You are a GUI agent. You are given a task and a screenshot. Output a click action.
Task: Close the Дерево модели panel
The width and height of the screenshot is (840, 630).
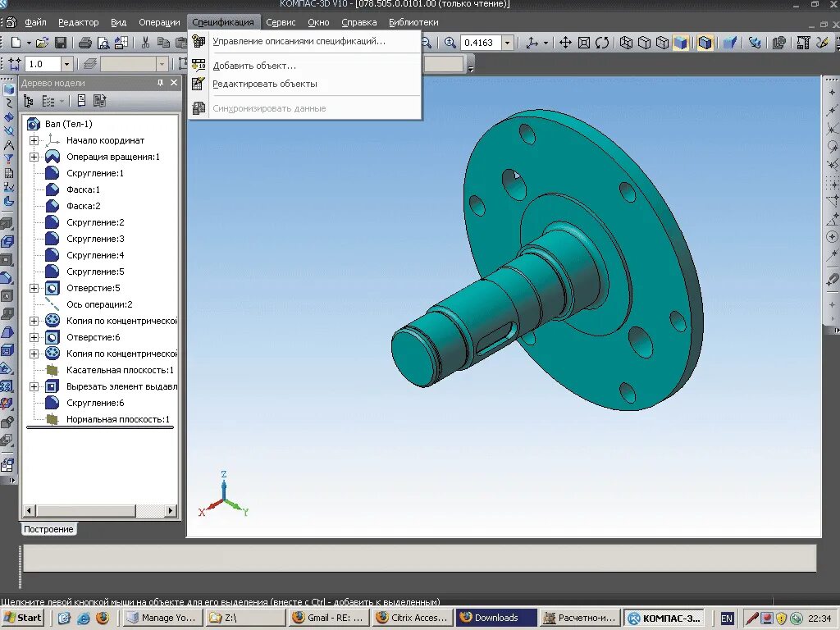tap(174, 83)
